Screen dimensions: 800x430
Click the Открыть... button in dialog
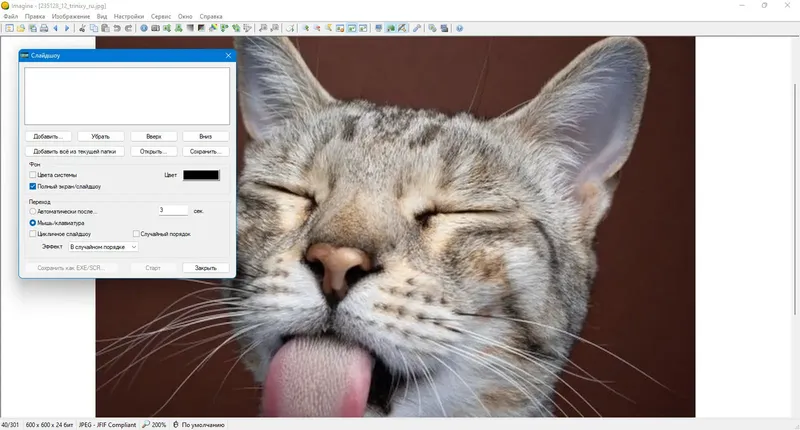coord(154,151)
